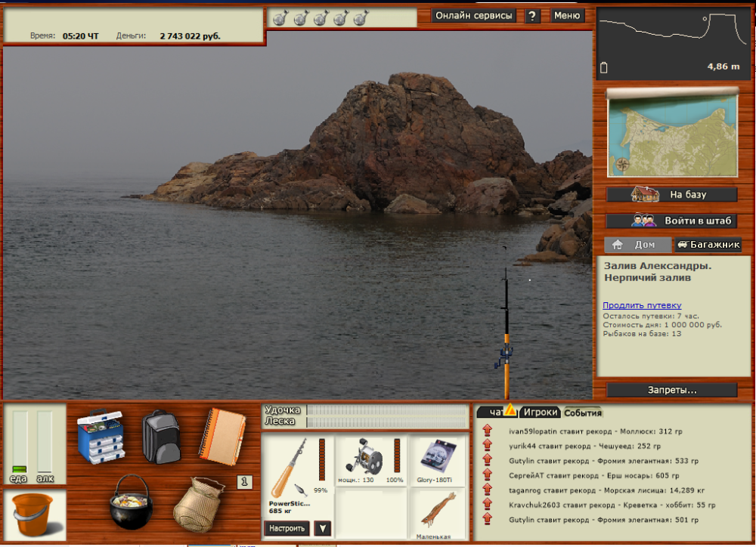Open the fish keep net sack

point(199,505)
